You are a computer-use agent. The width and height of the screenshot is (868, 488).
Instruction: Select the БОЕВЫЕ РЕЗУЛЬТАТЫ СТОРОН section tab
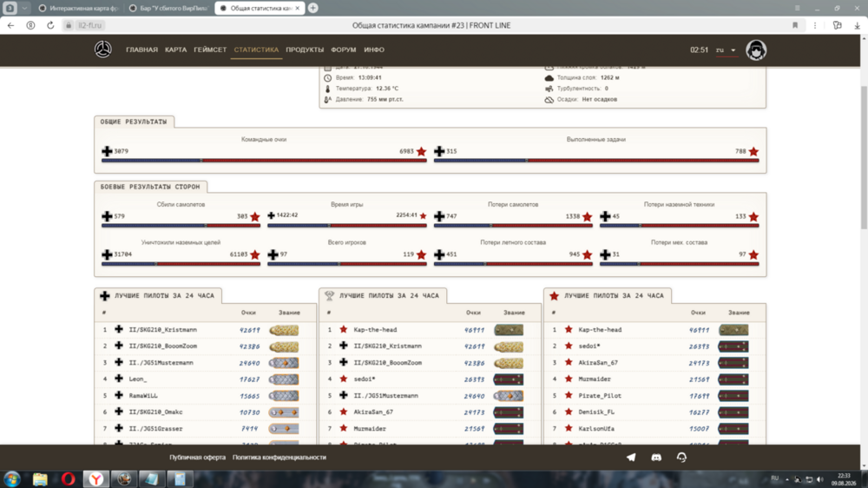[150, 188]
